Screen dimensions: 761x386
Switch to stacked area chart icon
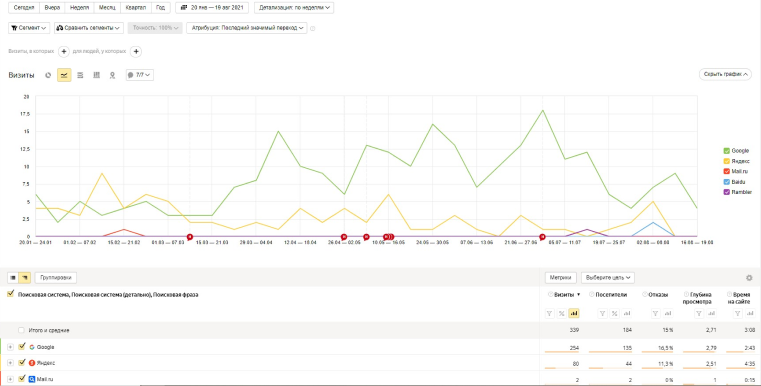[81, 75]
